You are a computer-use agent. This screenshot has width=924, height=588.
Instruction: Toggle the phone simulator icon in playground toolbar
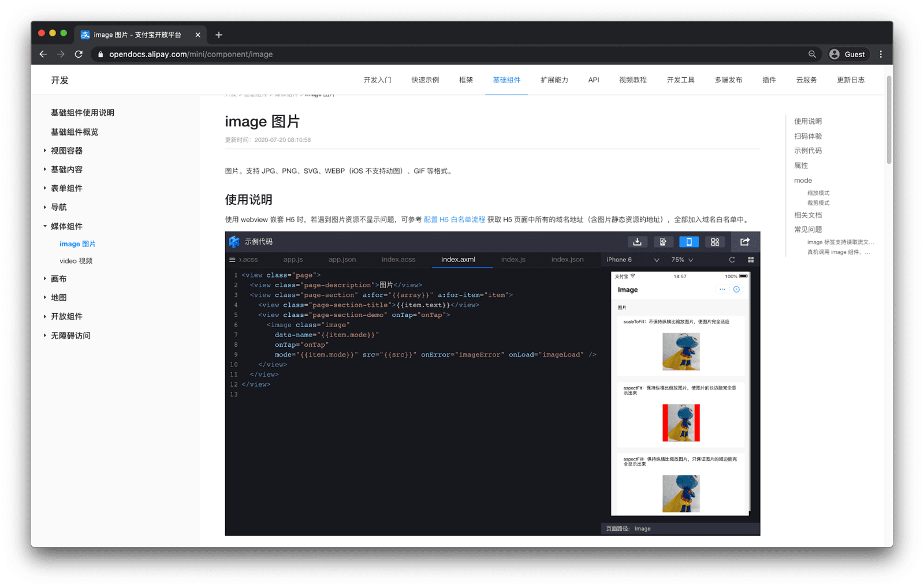[x=689, y=242]
